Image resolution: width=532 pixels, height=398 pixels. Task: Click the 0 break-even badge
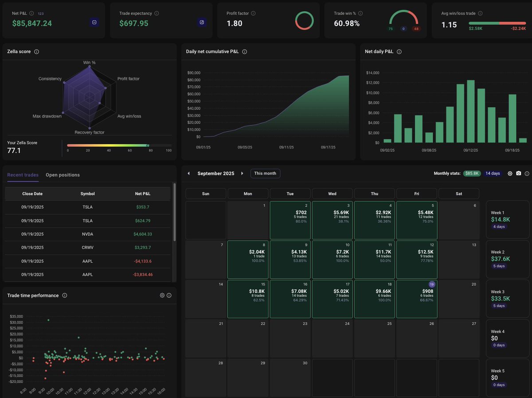click(403, 29)
